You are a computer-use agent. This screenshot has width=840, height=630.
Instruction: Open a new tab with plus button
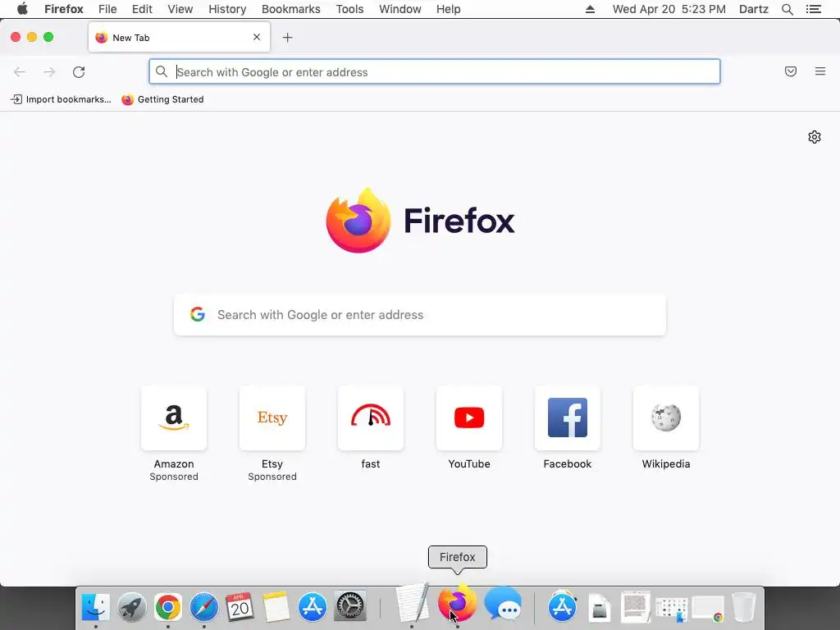288,38
